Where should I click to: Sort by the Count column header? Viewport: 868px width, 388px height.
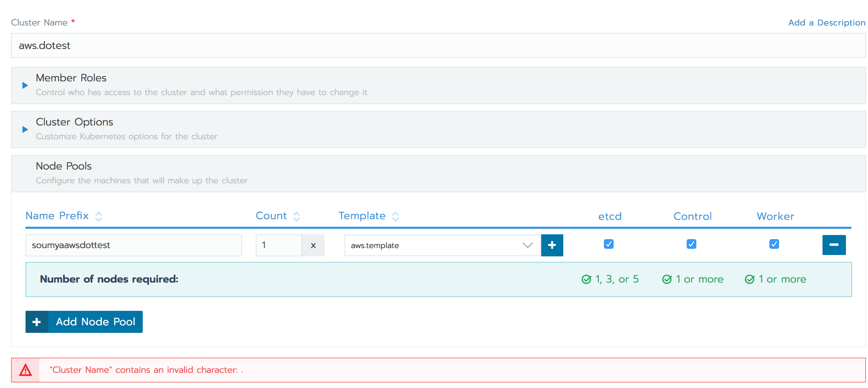(x=271, y=216)
